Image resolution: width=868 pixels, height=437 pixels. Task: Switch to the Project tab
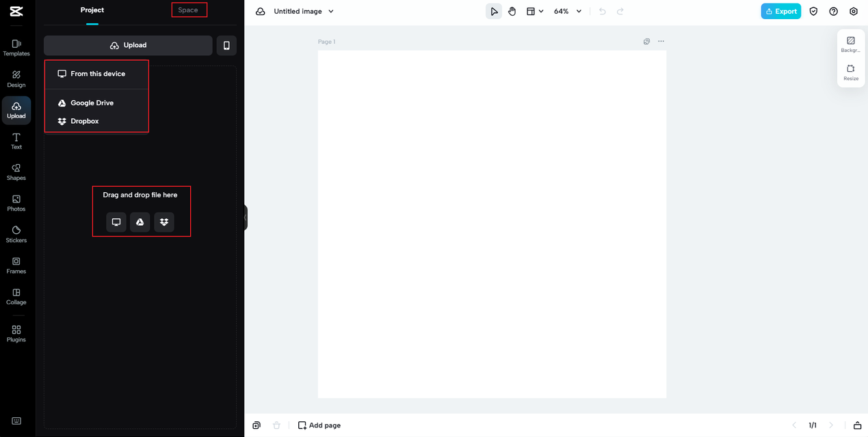pyautogui.click(x=92, y=10)
